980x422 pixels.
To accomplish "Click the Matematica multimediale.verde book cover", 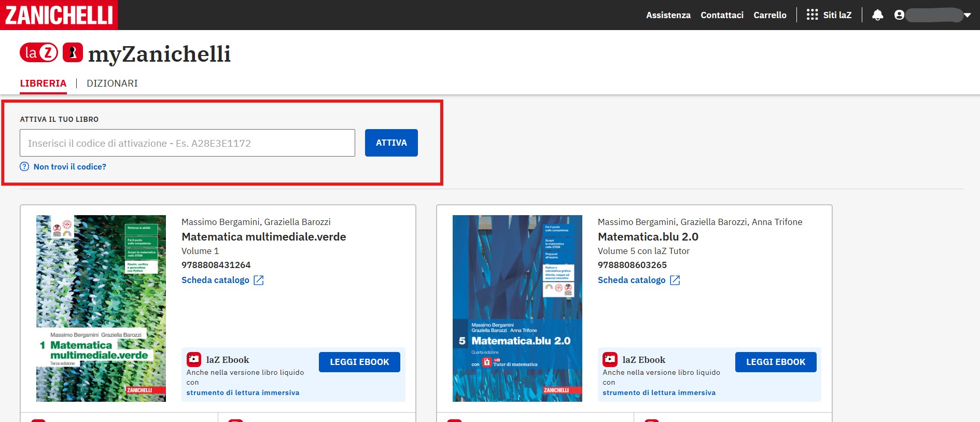I will tap(101, 308).
